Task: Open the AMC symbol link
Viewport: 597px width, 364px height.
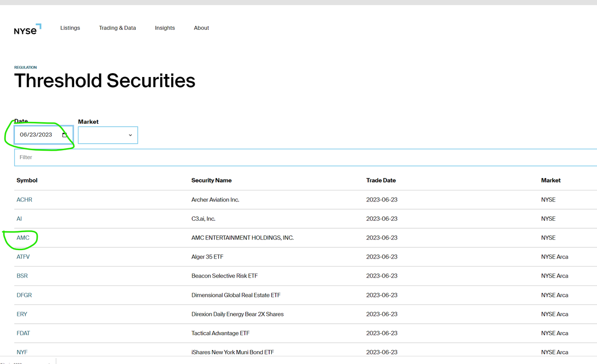Action: point(23,238)
